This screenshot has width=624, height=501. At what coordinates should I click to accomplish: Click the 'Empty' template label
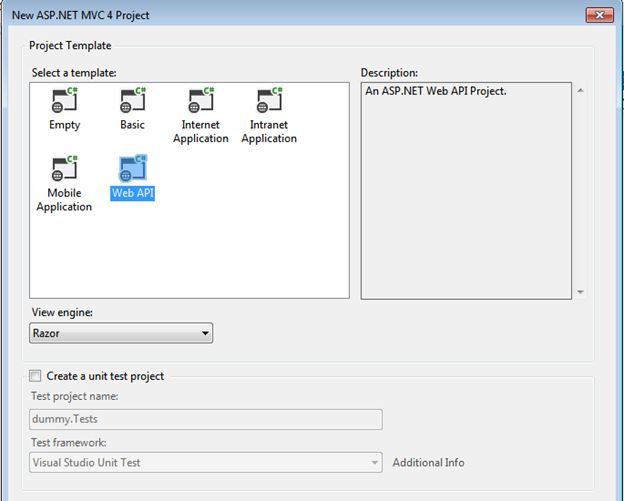pos(64,125)
